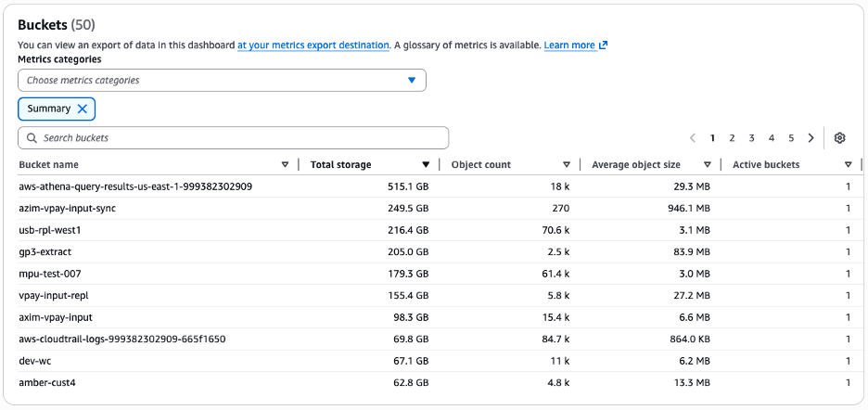
Task: Click the Bucket name column header
Action: tap(49, 164)
